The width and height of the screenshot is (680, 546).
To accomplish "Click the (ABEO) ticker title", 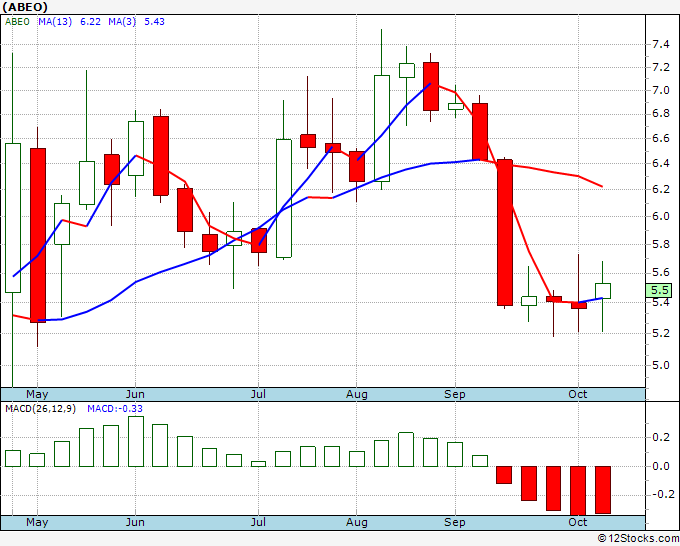I will 25,7.
